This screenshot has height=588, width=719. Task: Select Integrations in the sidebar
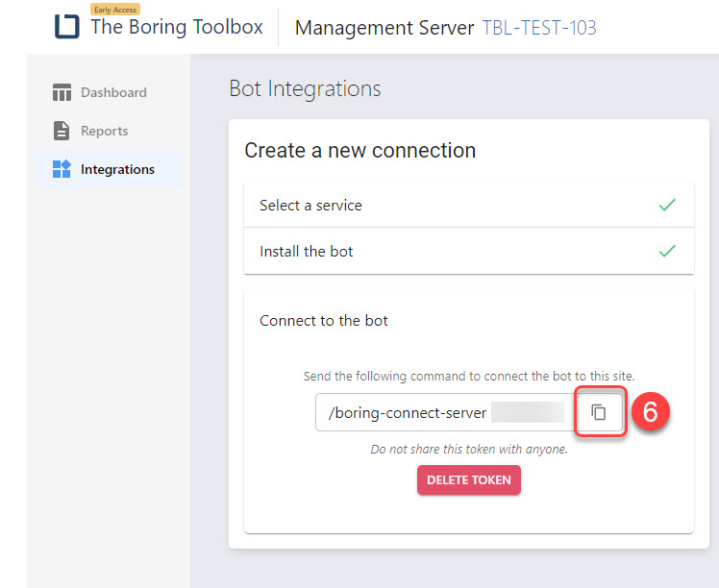coord(110,169)
